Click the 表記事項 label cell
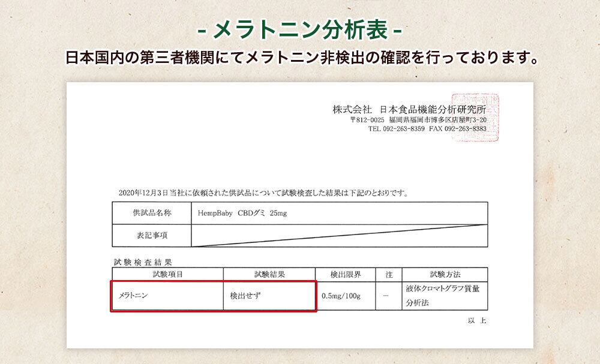The height and width of the screenshot is (364, 600). click(152, 236)
